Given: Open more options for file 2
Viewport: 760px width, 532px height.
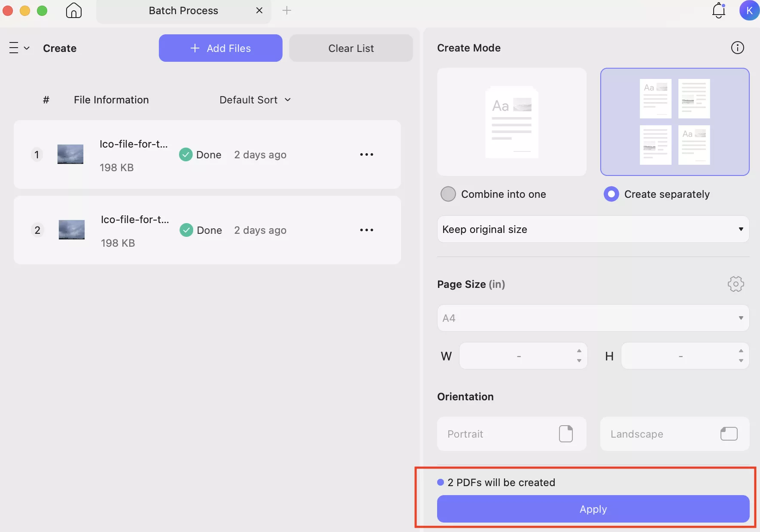Looking at the screenshot, I should 366,230.
